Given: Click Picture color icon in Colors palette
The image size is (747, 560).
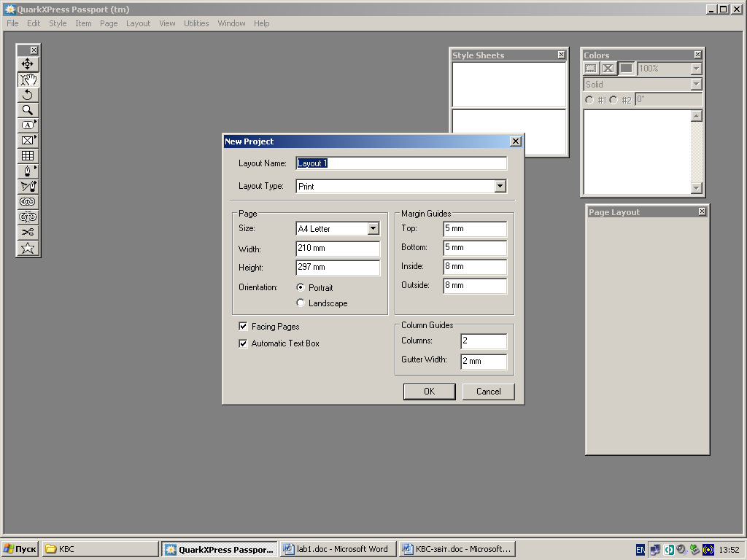Looking at the screenshot, I should [x=608, y=69].
